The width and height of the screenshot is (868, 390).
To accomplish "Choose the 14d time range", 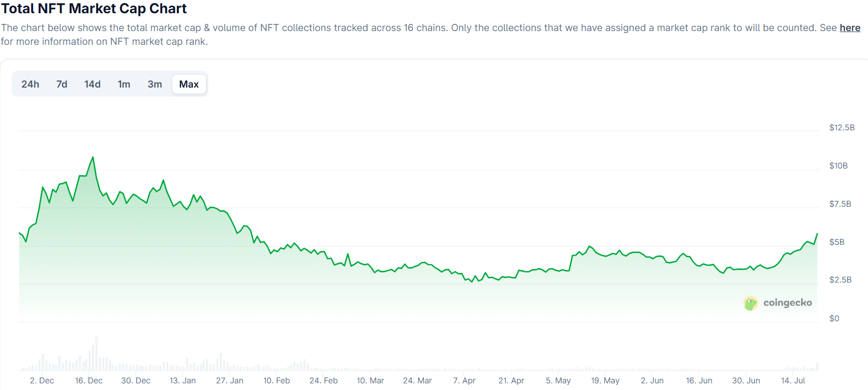I will 92,85.
